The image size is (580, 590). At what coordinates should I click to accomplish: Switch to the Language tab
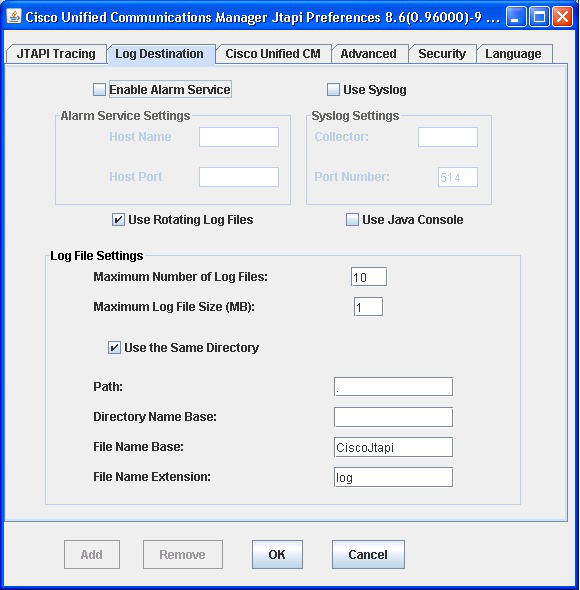514,54
